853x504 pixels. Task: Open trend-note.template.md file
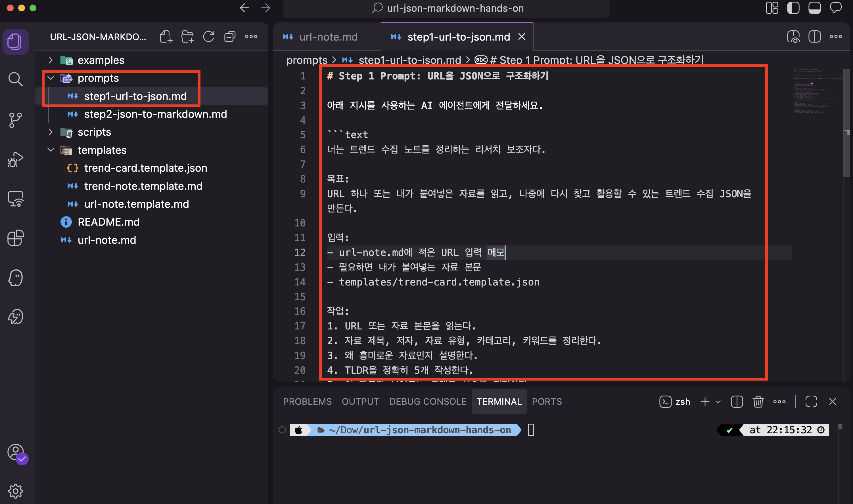pos(152,186)
